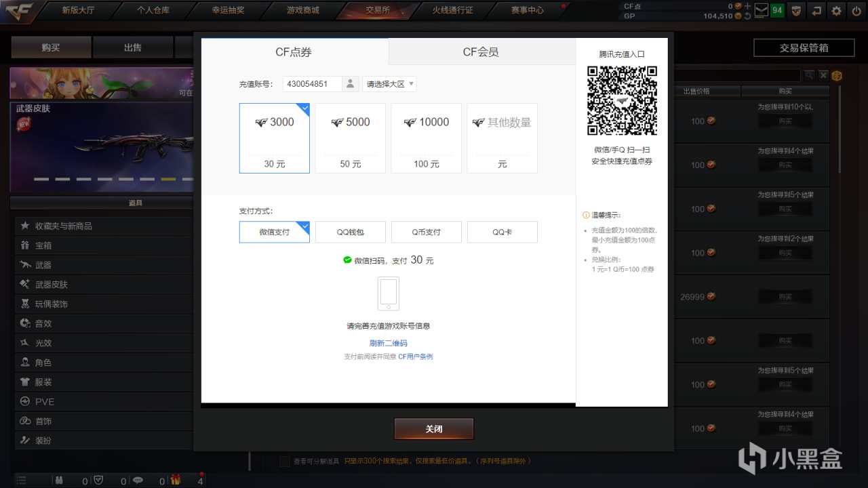The height and width of the screenshot is (488, 868).
Task: Click the Tencent recharge QR code
Action: (x=622, y=100)
